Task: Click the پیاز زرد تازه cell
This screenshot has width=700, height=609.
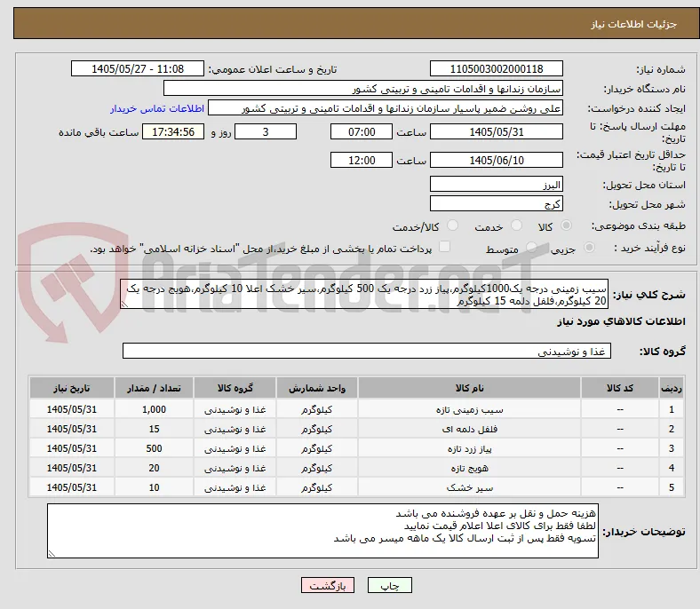Action: [x=469, y=449]
